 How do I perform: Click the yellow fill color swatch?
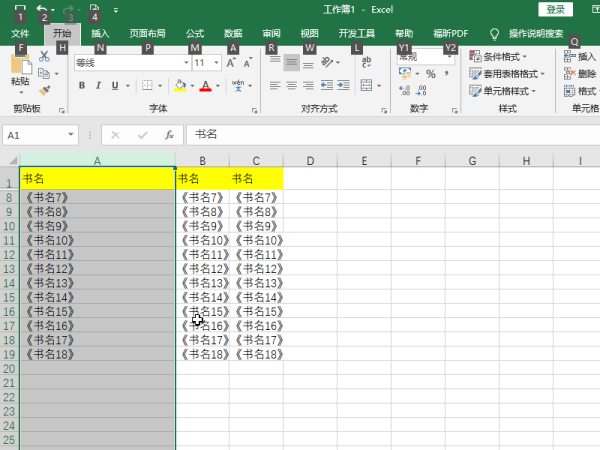point(178,86)
